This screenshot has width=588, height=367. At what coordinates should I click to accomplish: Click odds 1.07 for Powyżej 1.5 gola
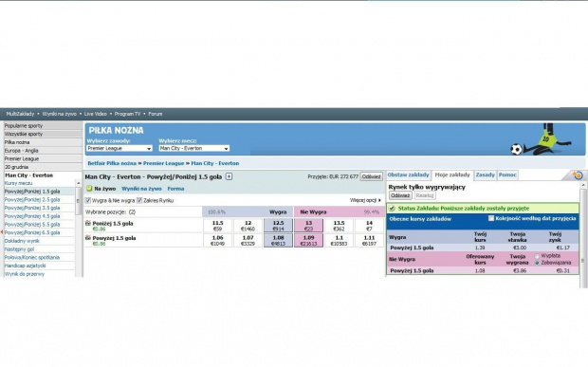tap(248, 240)
